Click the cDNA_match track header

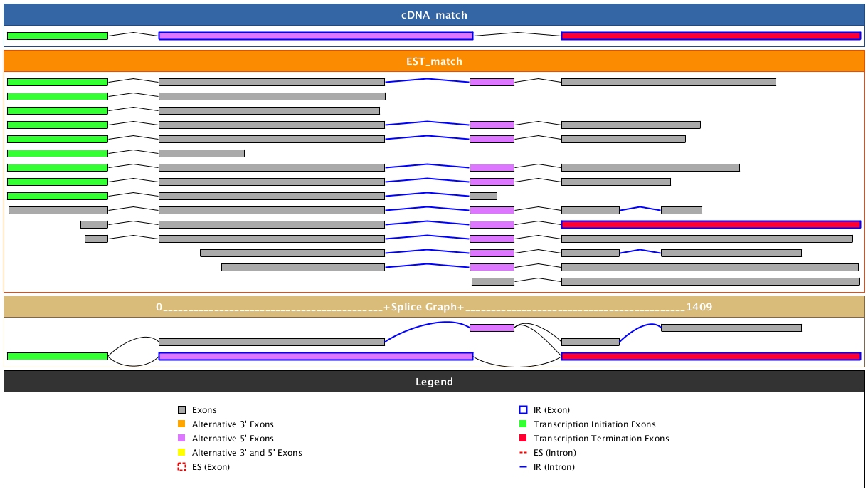pyautogui.click(x=434, y=15)
